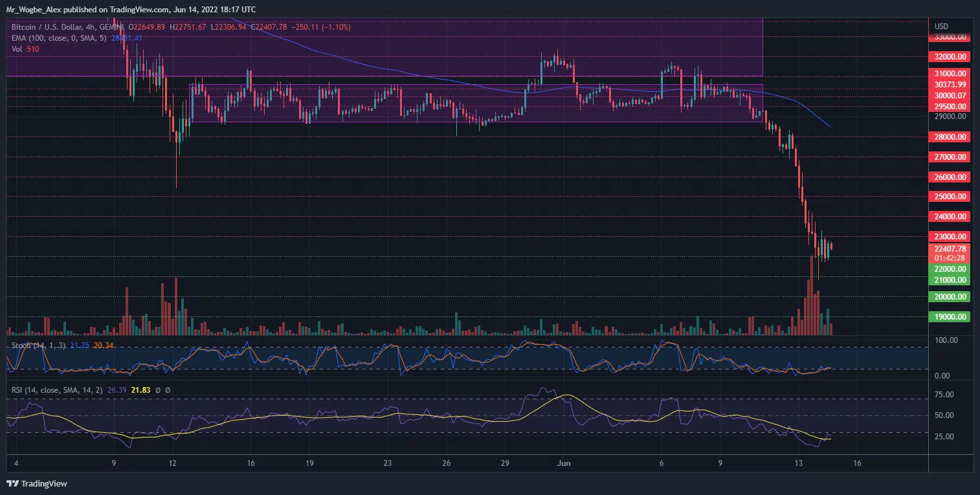The image size is (980, 495).
Task: Click the red 33000.00 price level label
Action: (950, 38)
